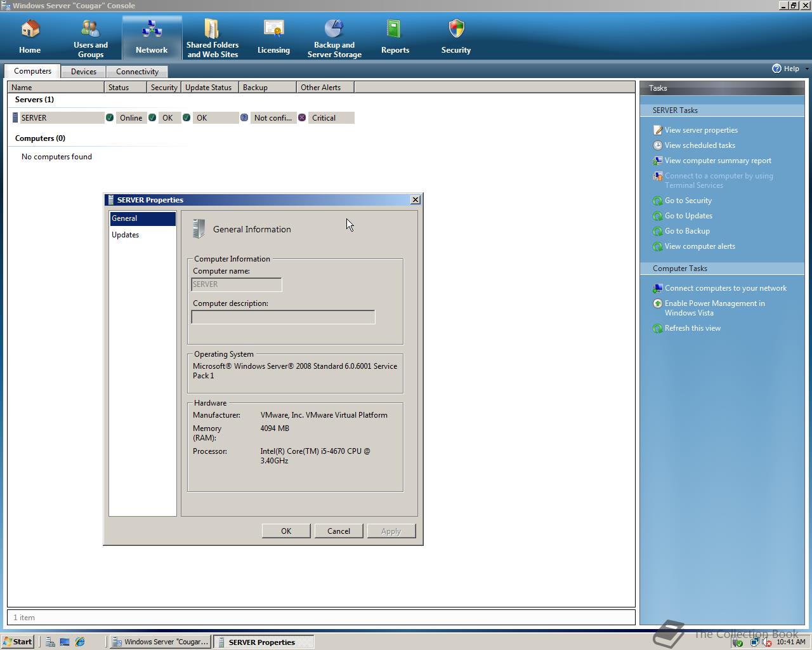Open View computer summary report link
Image resolution: width=812 pixels, height=650 pixels.
tap(718, 161)
